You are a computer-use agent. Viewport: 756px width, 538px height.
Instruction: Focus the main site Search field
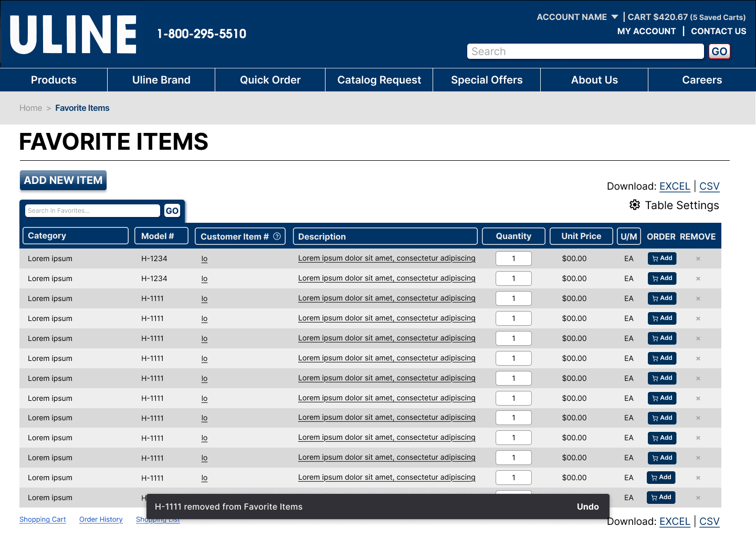point(585,51)
